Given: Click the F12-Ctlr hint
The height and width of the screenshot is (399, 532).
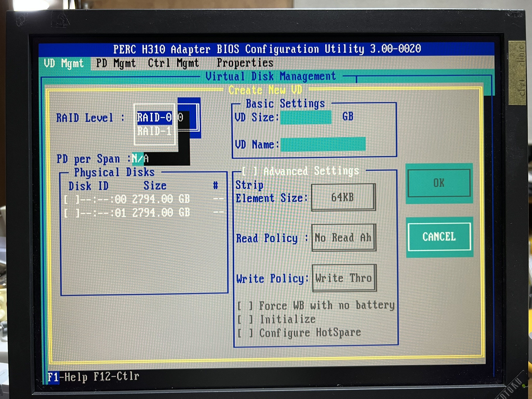Looking at the screenshot, I should [x=116, y=376].
